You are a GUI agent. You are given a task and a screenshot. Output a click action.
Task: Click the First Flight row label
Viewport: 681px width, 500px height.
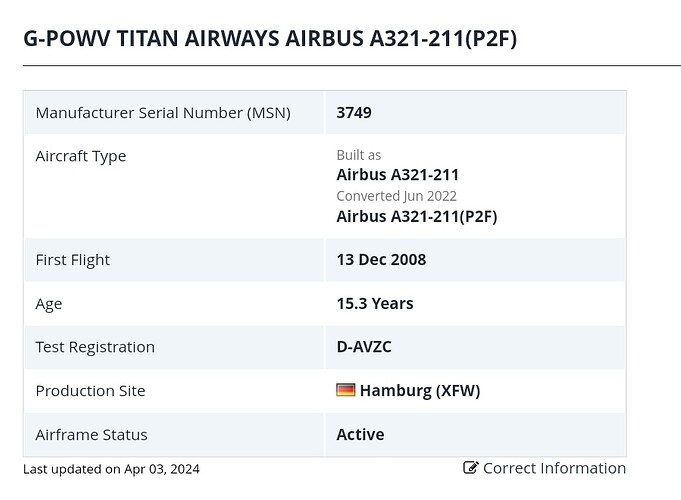73,260
